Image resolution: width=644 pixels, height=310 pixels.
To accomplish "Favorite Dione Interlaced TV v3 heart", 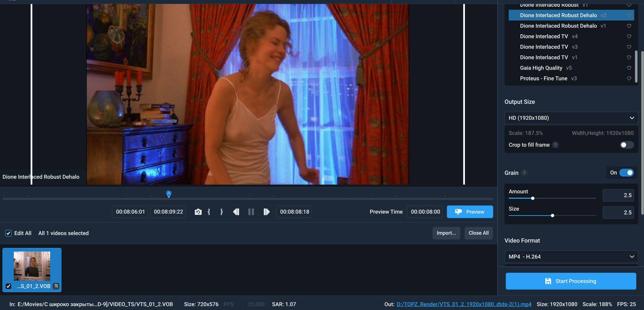I will point(629,47).
